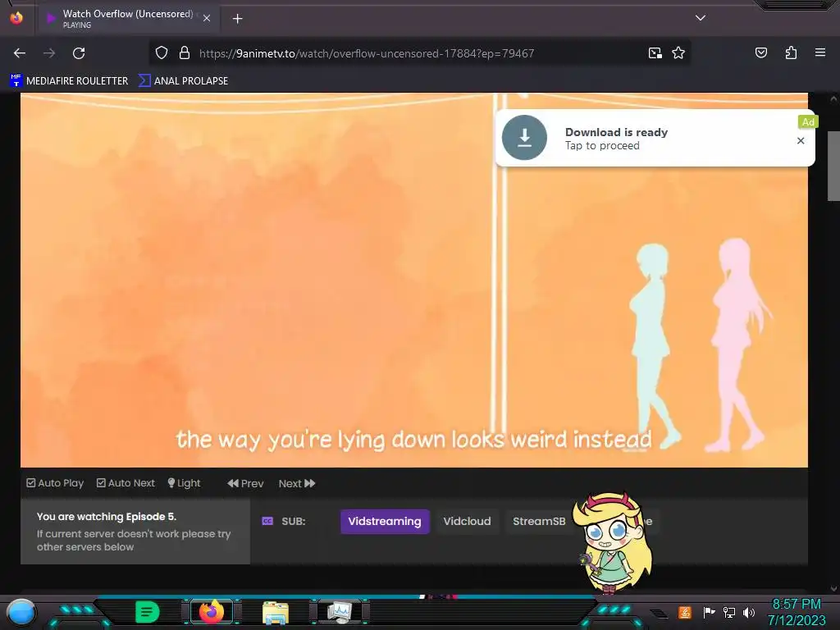840x630 pixels.
Task: Click the green Ad label
Action: point(808,122)
